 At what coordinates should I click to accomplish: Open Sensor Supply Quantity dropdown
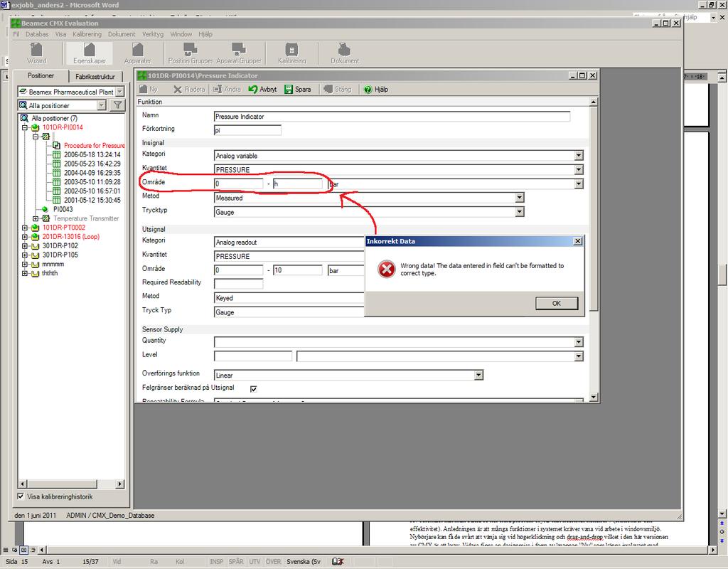click(579, 342)
